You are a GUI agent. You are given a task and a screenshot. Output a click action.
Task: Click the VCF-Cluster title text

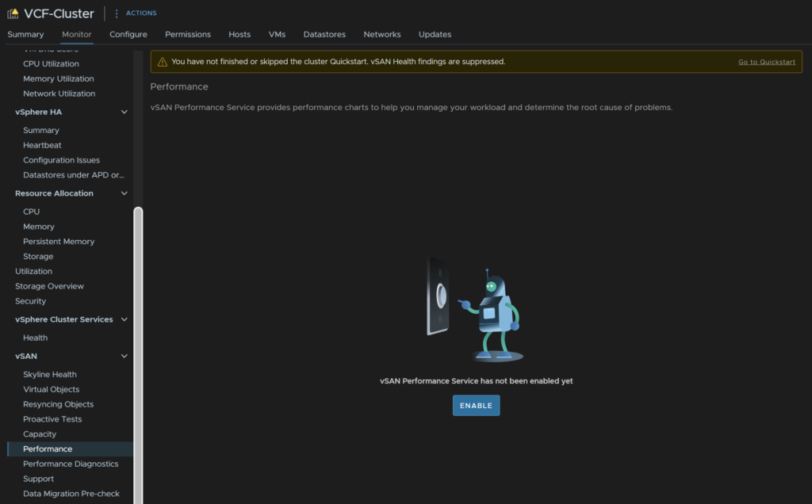[59, 13]
